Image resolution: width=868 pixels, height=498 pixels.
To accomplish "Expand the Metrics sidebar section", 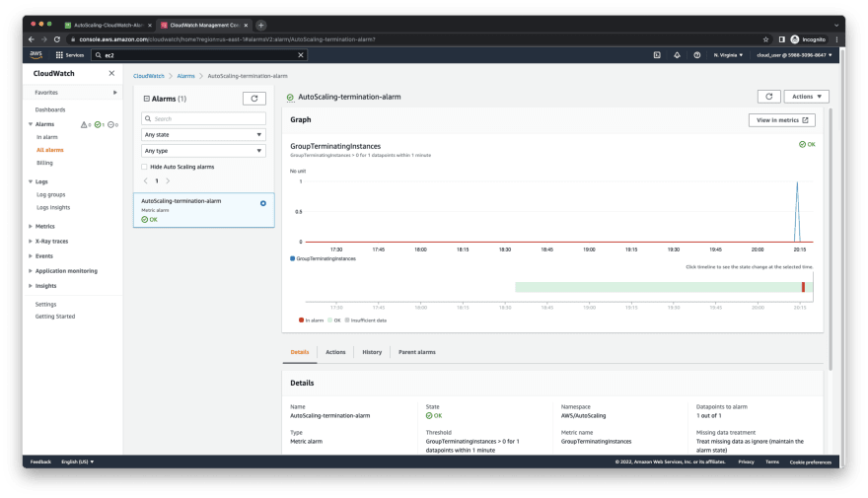I will (x=31, y=226).
